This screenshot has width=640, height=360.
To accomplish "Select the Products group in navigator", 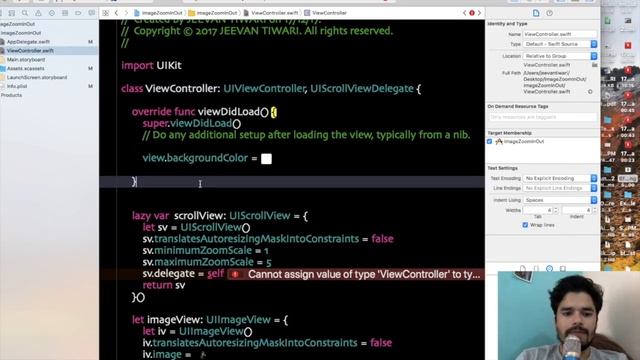I will [x=11, y=95].
